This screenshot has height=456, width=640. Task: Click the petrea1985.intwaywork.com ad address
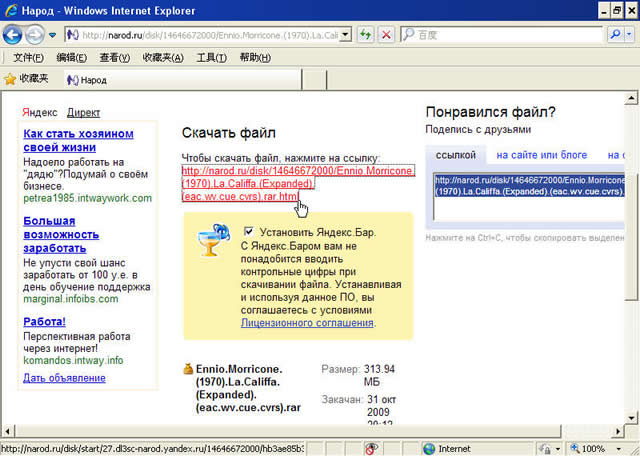coord(87,198)
